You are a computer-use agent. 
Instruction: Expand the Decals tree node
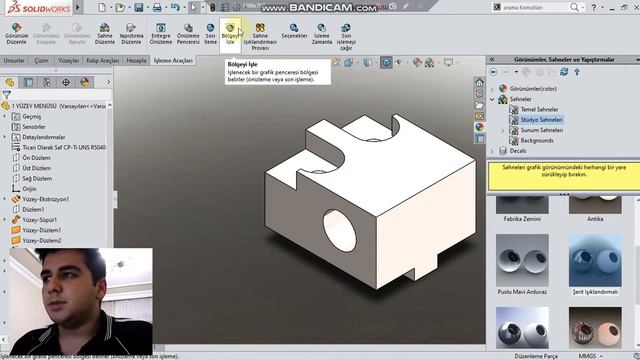[x=492, y=151]
